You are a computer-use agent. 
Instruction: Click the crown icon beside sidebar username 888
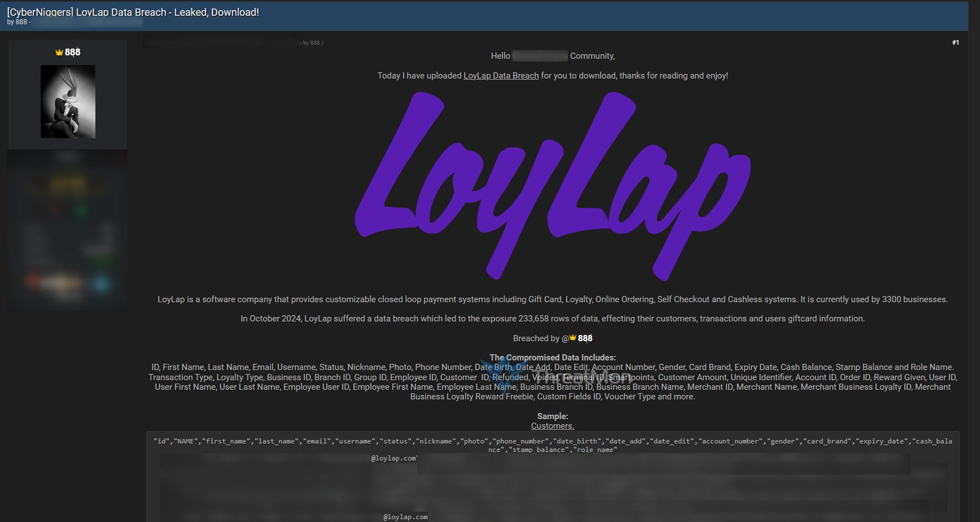click(59, 52)
